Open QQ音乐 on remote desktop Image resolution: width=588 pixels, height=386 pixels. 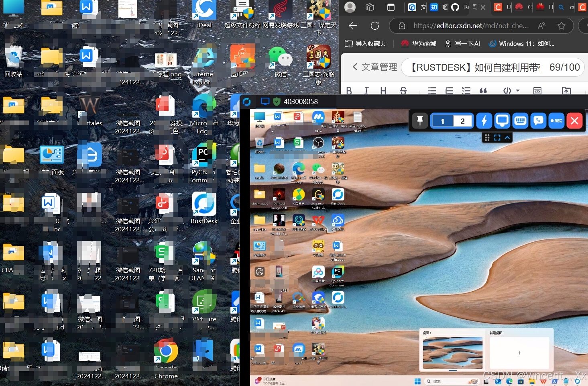[299, 197]
